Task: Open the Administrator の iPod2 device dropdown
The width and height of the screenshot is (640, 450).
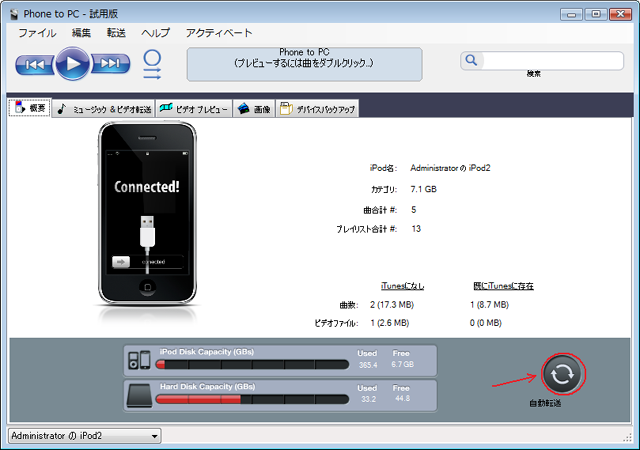Action: point(84,436)
